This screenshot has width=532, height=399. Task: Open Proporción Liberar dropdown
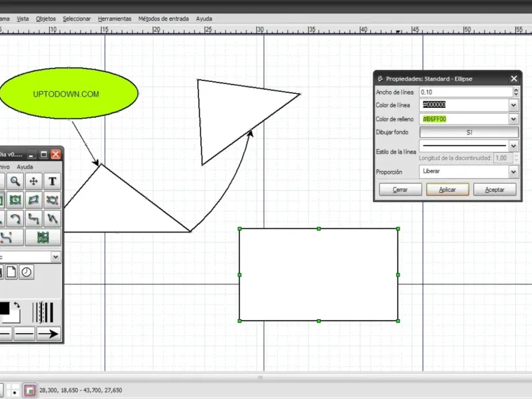pos(513,172)
